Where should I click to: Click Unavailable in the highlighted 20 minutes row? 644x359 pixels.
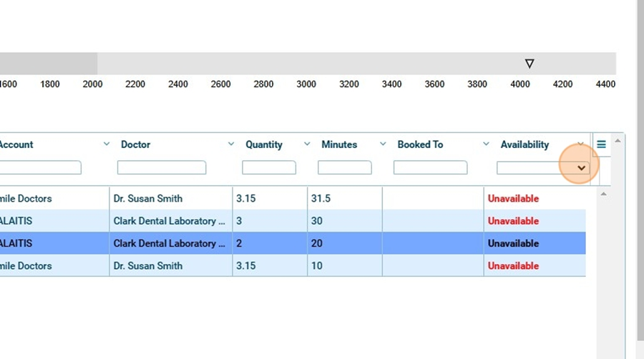pyautogui.click(x=513, y=243)
